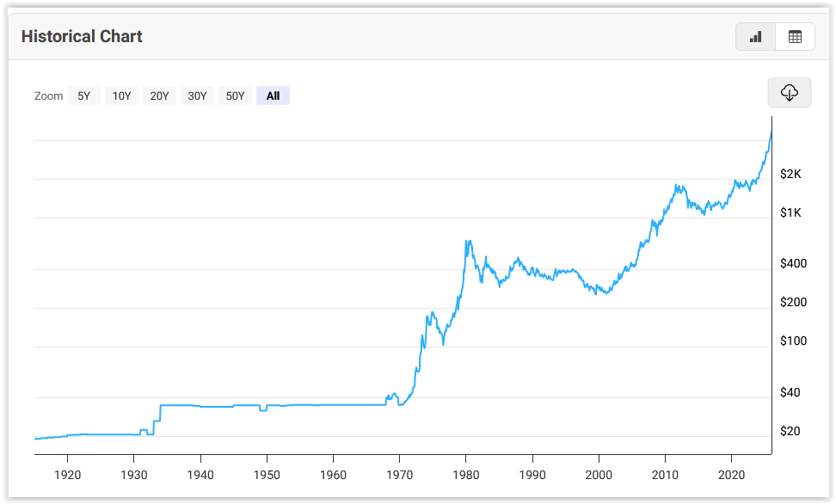Click the $2K price axis label
This screenshot has width=836, height=504.
tap(790, 174)
